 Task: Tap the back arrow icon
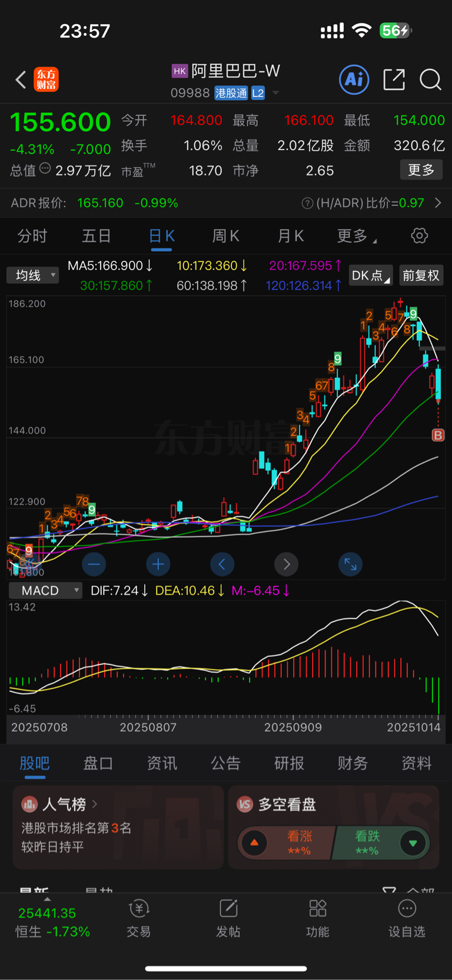[21, 79]
